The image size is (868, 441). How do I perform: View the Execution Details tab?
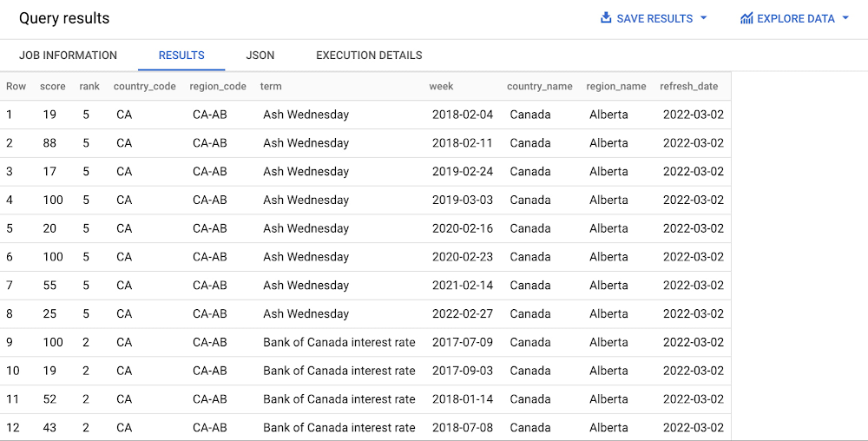click(x=369, y=56)
